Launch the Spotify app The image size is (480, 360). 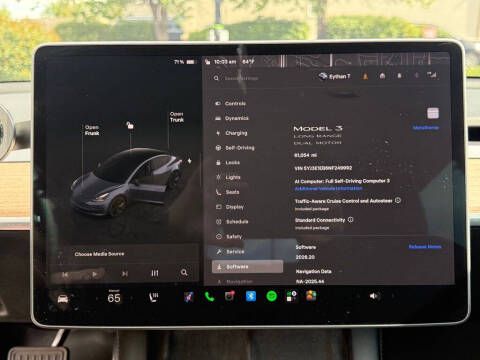[271, 296]
